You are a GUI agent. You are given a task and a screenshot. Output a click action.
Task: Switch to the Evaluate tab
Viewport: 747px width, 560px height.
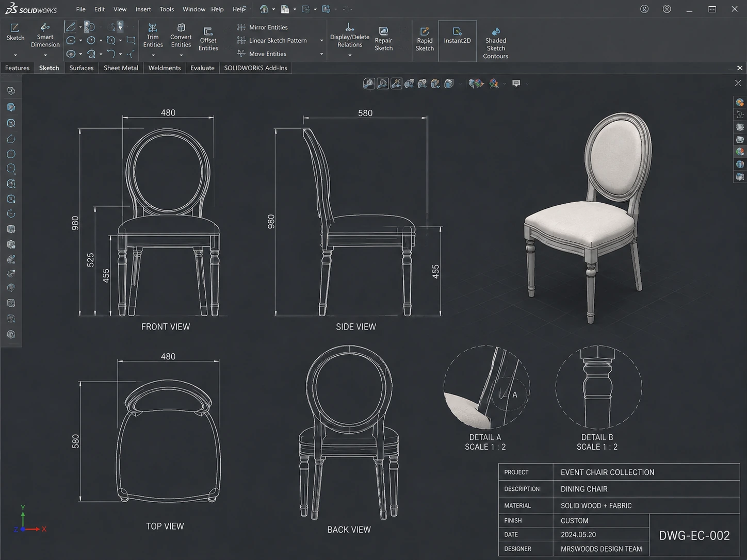pos(202,68)
